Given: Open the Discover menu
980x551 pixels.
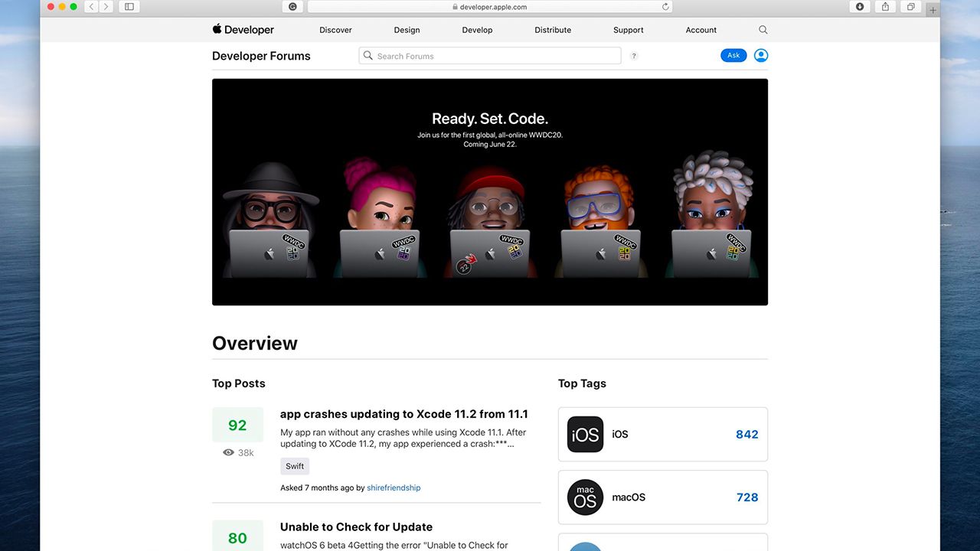Looking at the screenshot, I should click(335, 30).
